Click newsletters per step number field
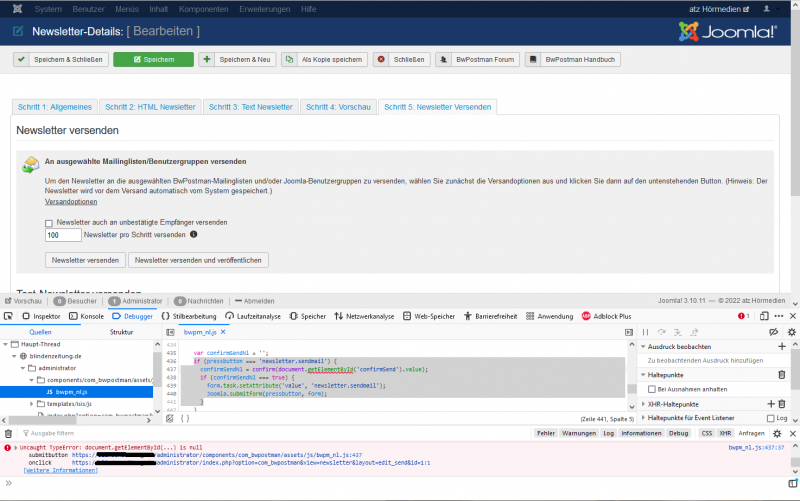The width and height of the screenshot is (800, 501). (63, 235)
